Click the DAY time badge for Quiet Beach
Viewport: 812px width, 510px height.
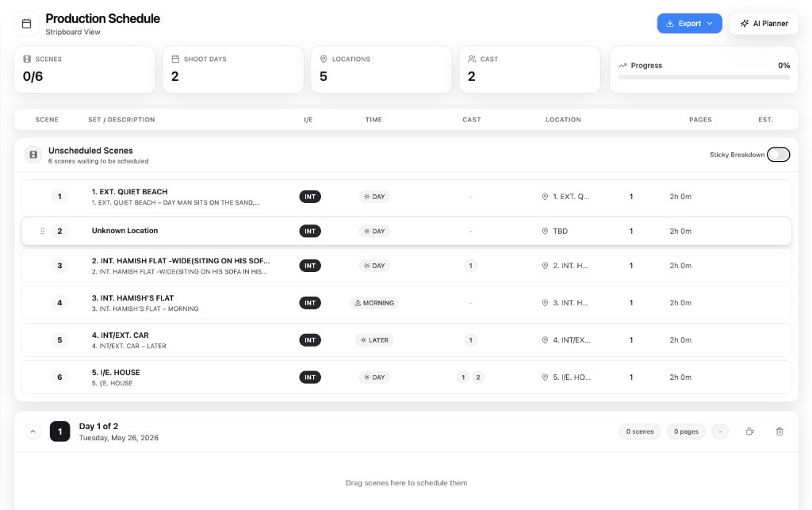click(x=374, y=197)
